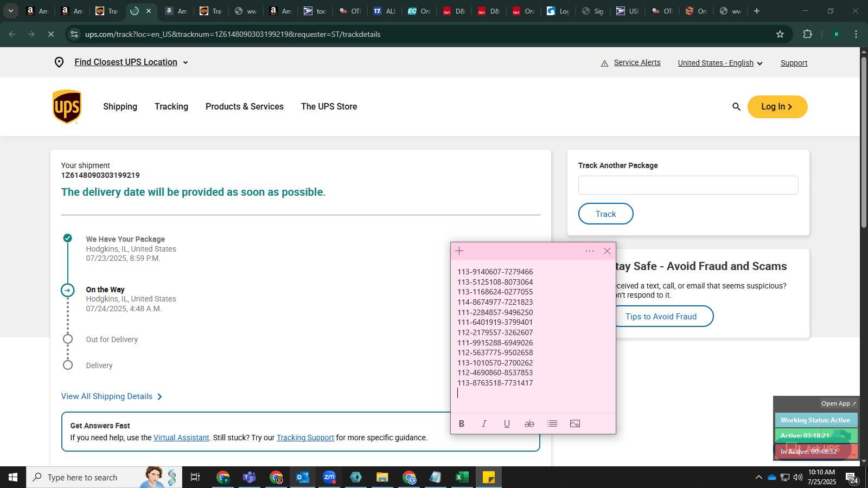Close the pink sticky note

point(607,251)
